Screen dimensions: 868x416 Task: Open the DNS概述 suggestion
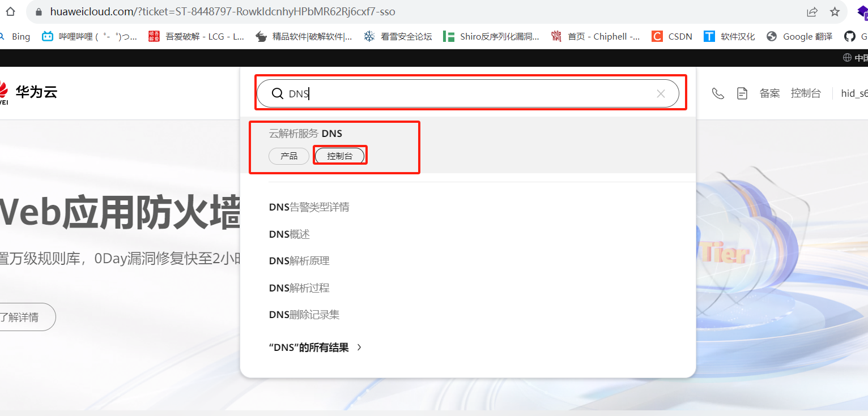click(x=289, y=234)
